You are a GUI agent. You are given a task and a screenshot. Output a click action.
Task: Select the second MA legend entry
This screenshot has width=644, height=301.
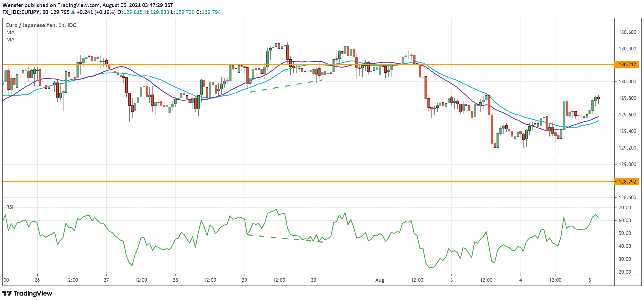click(x=10, y=40)
